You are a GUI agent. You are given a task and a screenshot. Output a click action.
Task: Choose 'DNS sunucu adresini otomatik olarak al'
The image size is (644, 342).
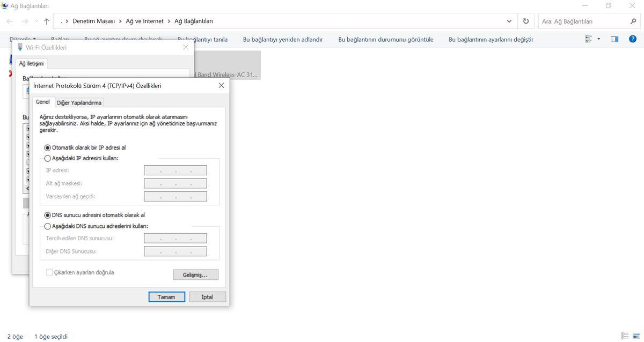[48, 215]
